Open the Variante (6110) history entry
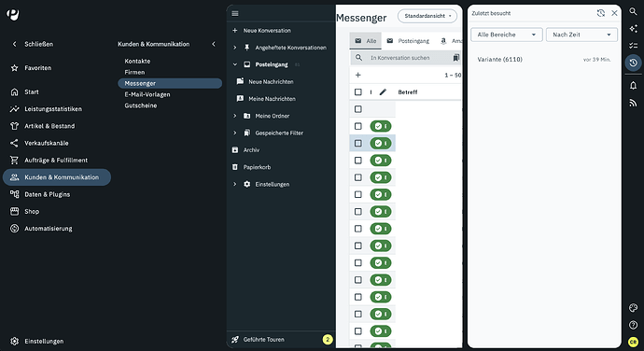644x351 pixels. (x=500, y=60)
